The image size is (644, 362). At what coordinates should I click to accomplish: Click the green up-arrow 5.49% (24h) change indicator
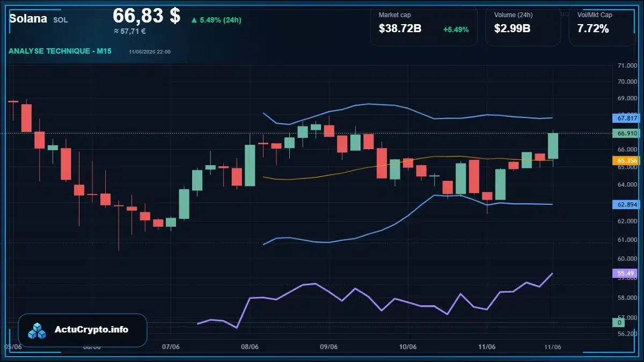216,20
